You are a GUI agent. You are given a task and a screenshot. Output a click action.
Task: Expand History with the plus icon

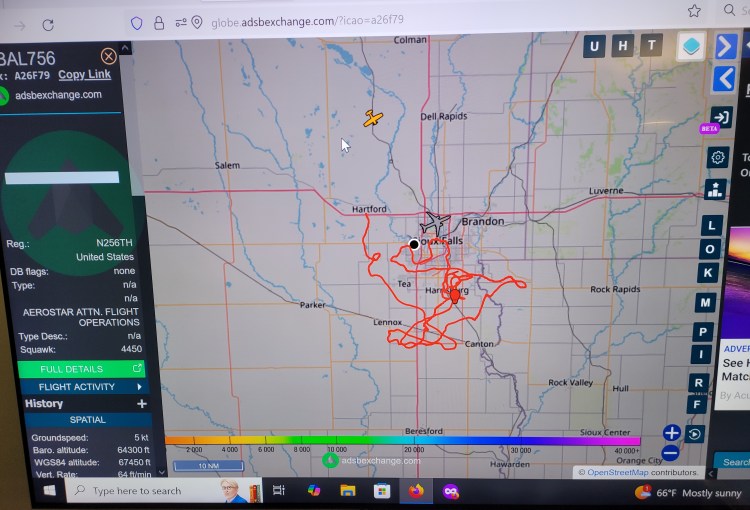[x=142, y=404]
